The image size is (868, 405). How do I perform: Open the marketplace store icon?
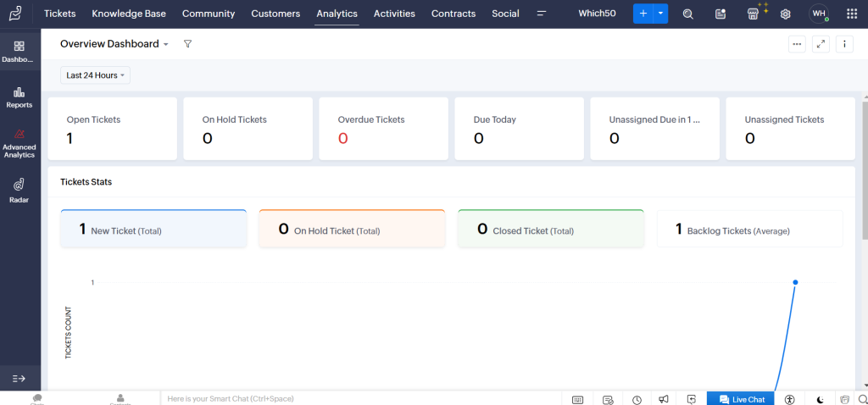coord(753,14)
